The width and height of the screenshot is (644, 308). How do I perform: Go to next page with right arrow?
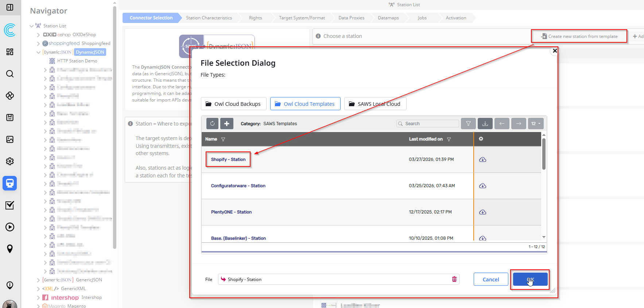(519, 124)
